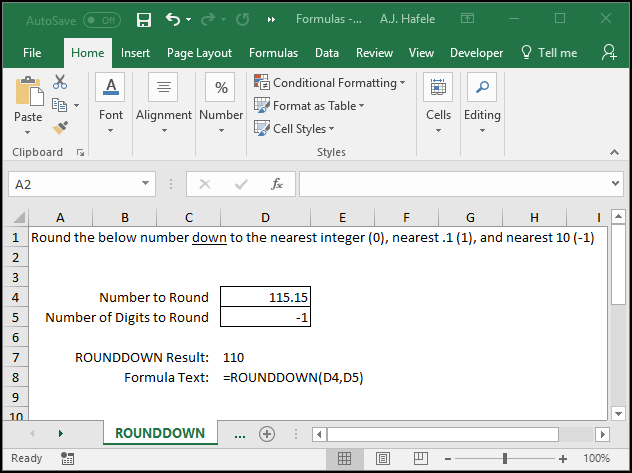632x473 pixels.
Task: Open the Alignment group button
Action: pos(164,104)
